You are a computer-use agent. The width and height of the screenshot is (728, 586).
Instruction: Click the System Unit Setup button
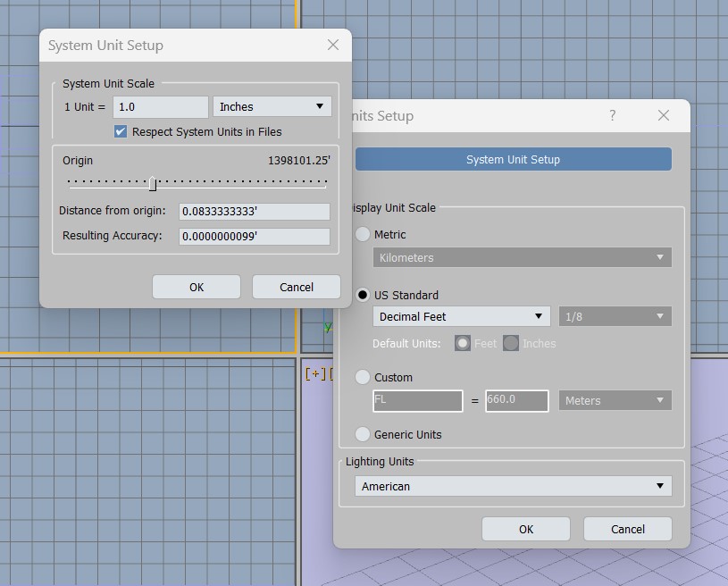[514, 159]
